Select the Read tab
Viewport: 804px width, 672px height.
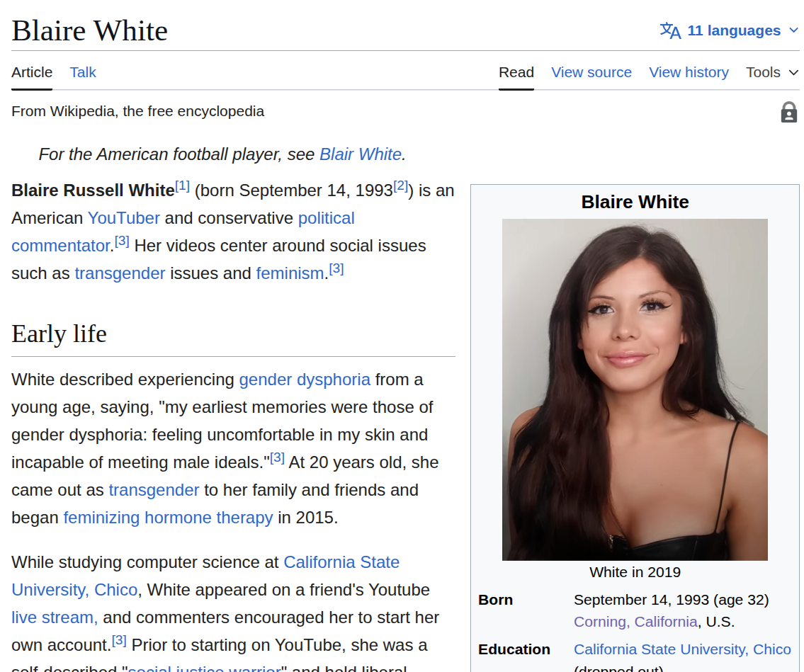coord(516,72)
